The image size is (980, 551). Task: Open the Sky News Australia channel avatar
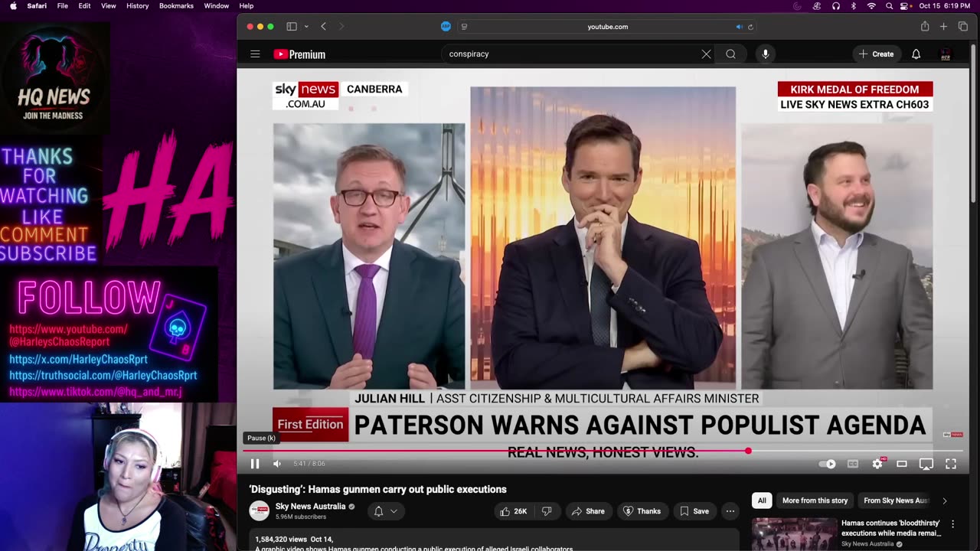[260, 510]
